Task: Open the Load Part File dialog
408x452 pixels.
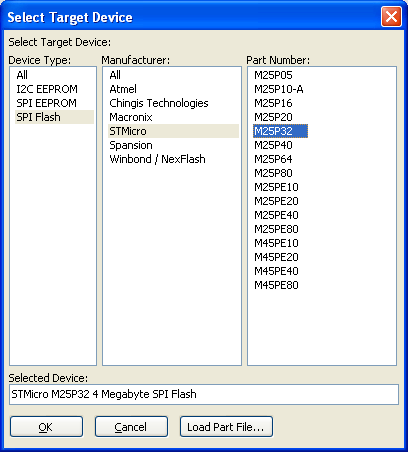Action: 226,426
